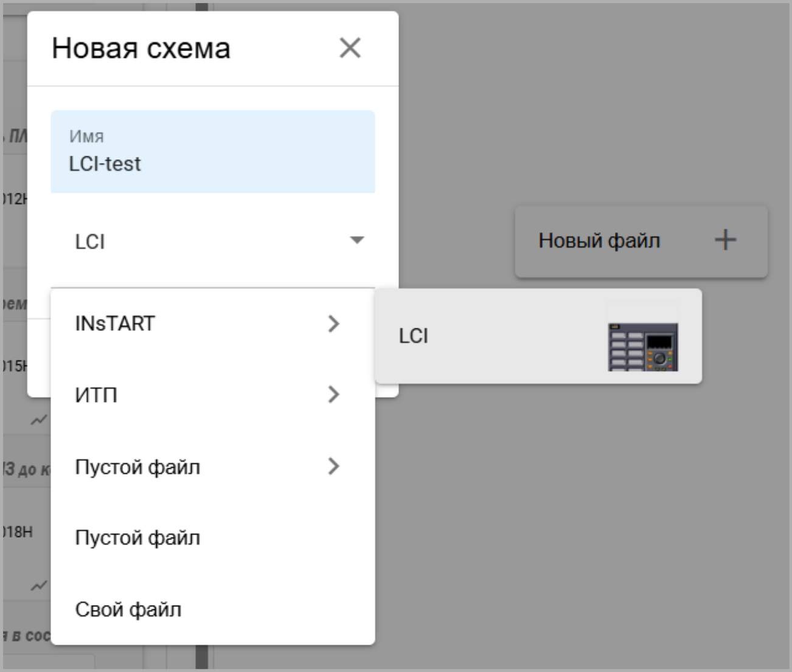The height and width of the screenshot is (672, 792).
Task: Focus the Имя text field
Action: [x=212, y=164]
